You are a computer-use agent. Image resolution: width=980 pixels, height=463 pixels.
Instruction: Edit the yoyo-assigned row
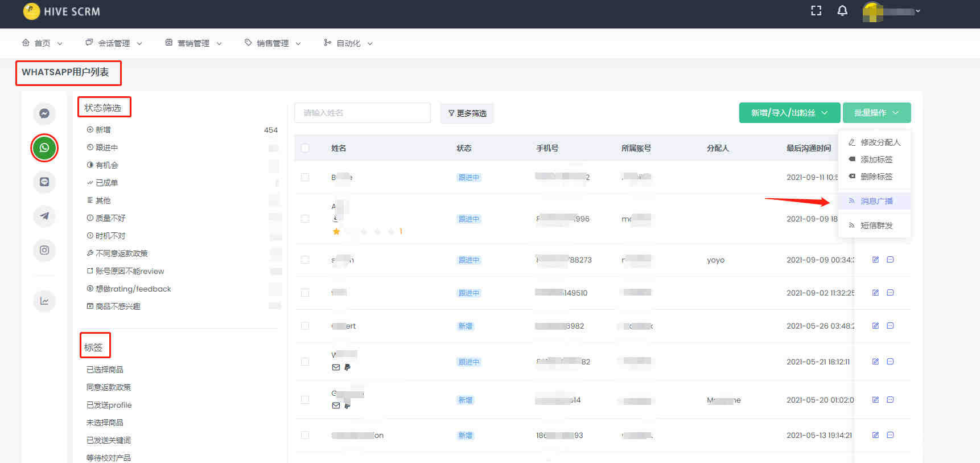tap(875, 260)
